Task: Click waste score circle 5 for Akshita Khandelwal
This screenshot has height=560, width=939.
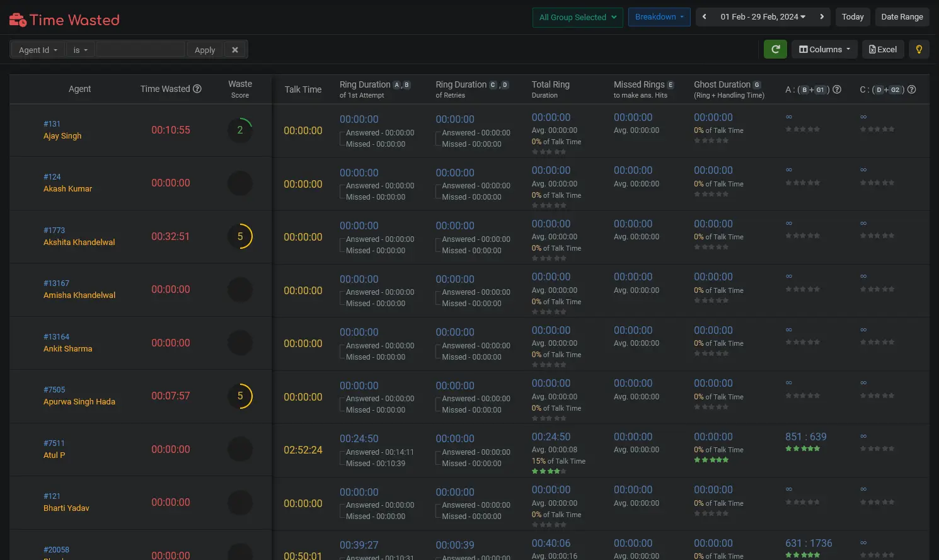Action: click(240, 237)
